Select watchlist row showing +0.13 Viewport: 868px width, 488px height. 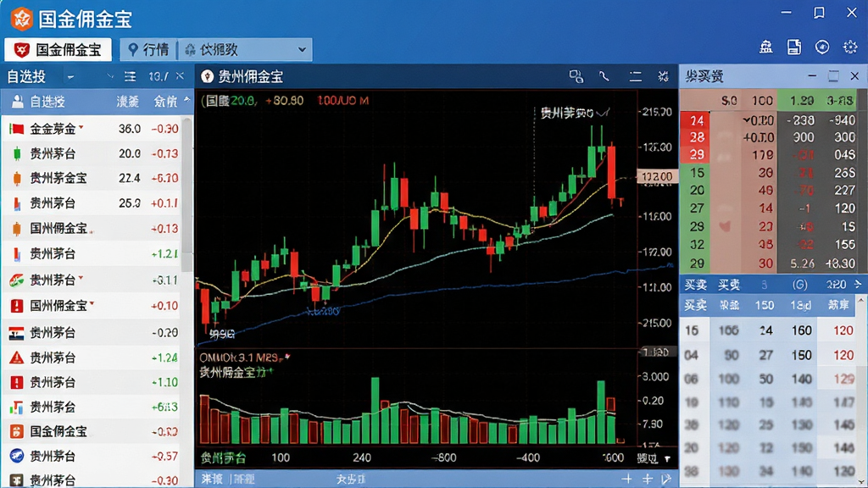point(92,228)
